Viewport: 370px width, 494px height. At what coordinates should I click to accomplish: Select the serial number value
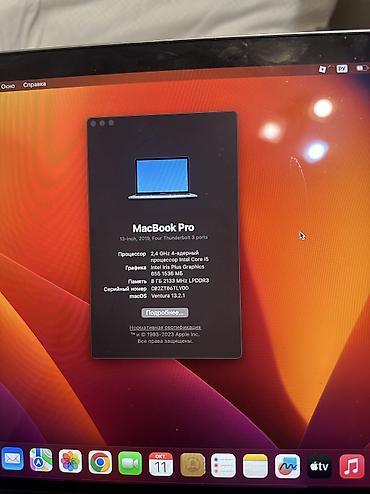[x=170, y=288]
